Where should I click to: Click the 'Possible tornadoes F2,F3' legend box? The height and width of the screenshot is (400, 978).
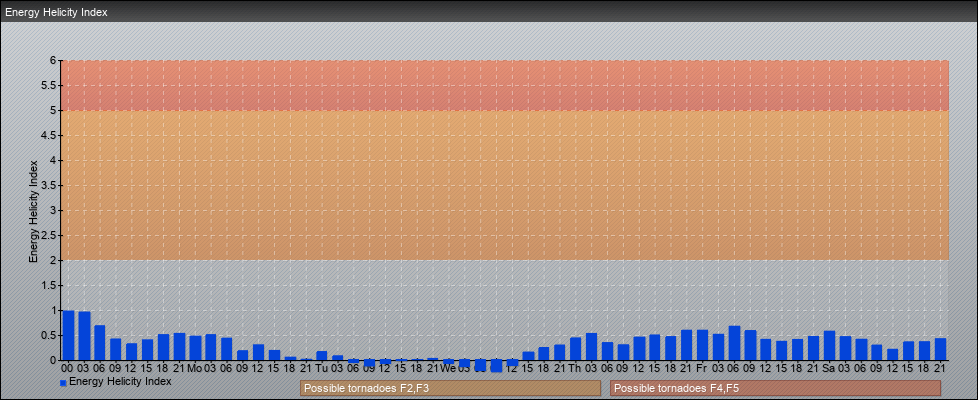pos(450,388)
